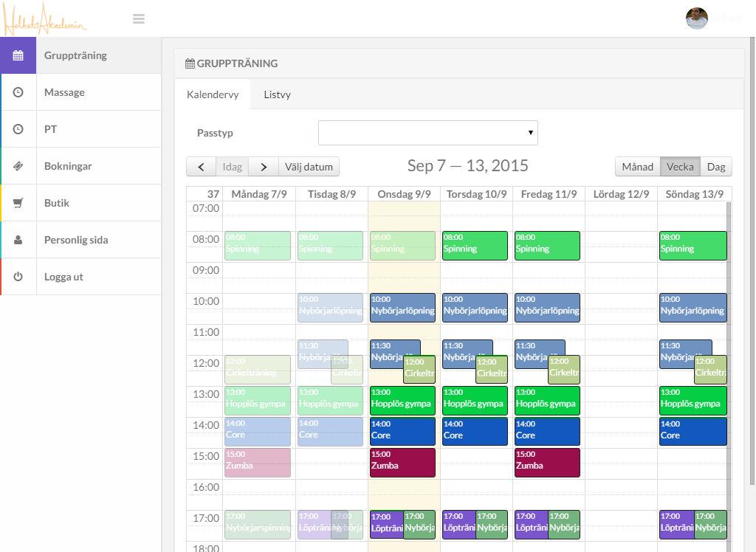The image size is (756, 552).
Task: Click the Gruppträning calendar icon in sidebar
Action: tap(18, 55)
